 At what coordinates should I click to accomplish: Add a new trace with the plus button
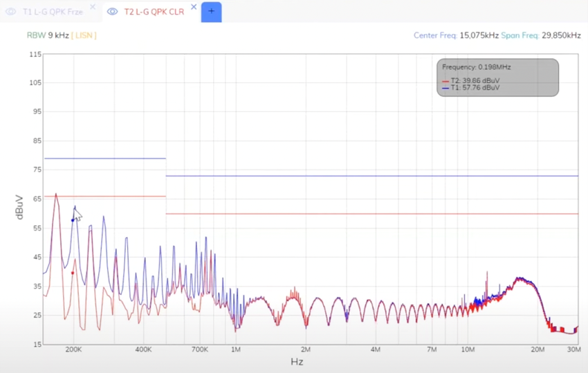[x=211, y=12]
